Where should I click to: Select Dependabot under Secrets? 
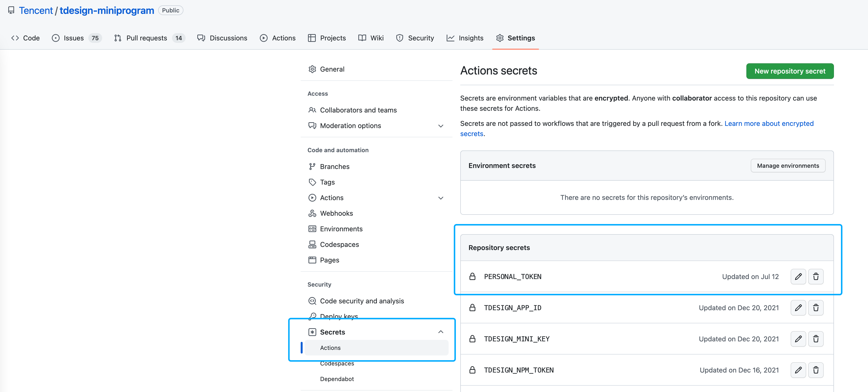tap(376, 379)
